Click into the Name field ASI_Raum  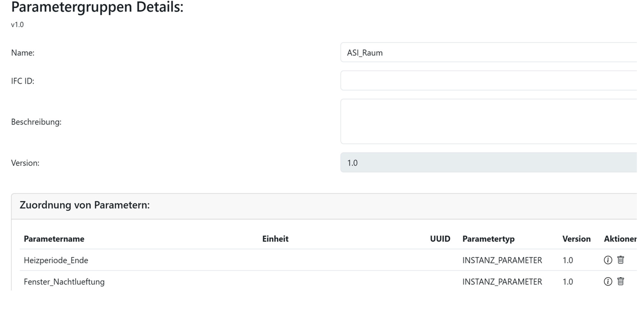[x=488, y=53]
